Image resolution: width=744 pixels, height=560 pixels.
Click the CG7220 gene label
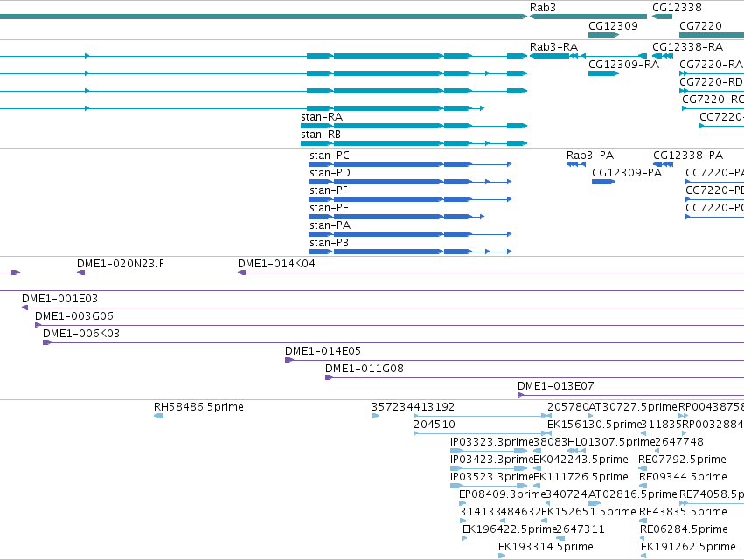coord(700,26)
